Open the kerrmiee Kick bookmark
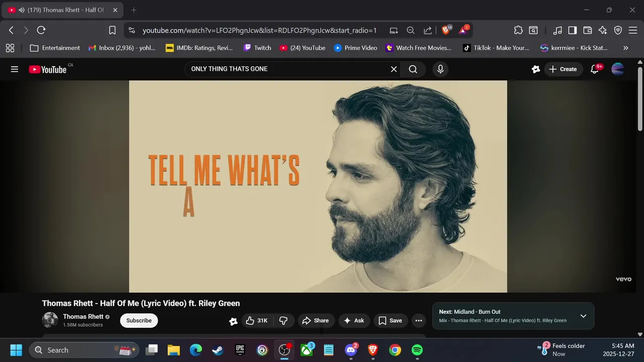Viewport: 644px width, 362px height. [574, 48]
